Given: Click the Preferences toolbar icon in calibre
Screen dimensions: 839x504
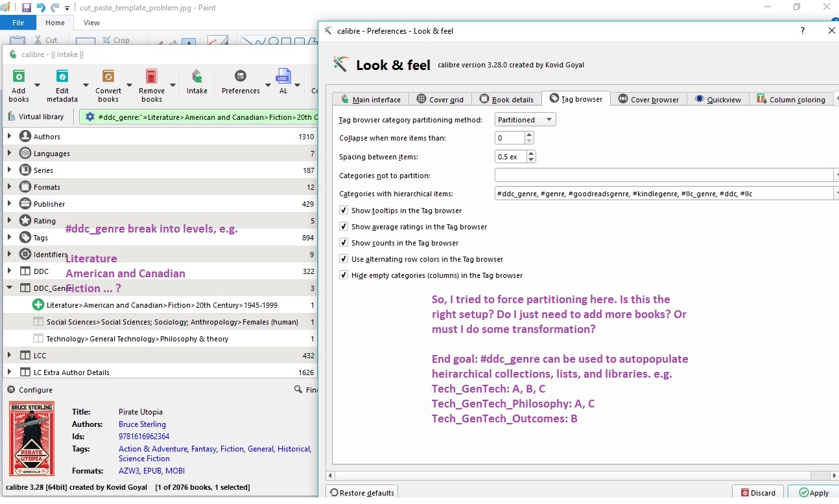Looking at the screenshot, I should (241, 76).
